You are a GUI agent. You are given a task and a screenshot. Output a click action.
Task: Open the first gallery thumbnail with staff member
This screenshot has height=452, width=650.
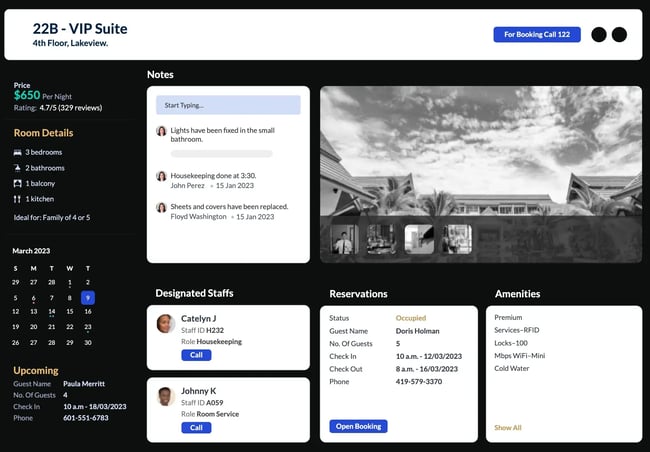(x=344, y=238)
